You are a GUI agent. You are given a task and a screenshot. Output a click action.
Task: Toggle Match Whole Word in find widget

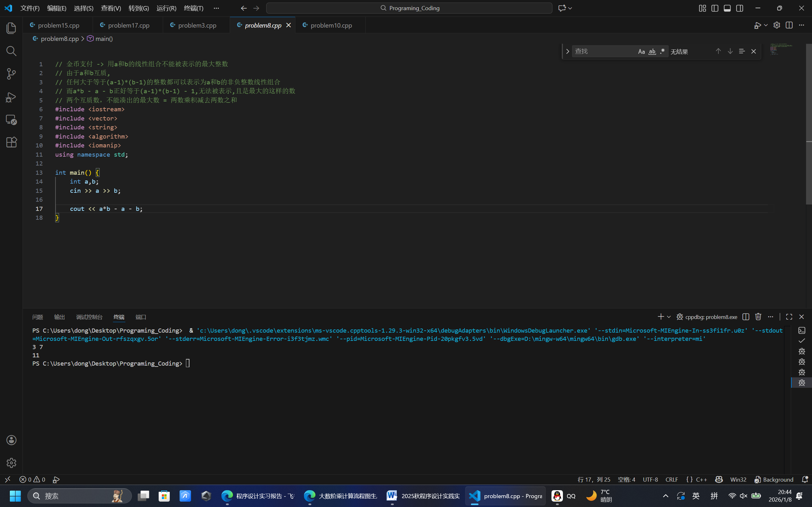[652, 51]
